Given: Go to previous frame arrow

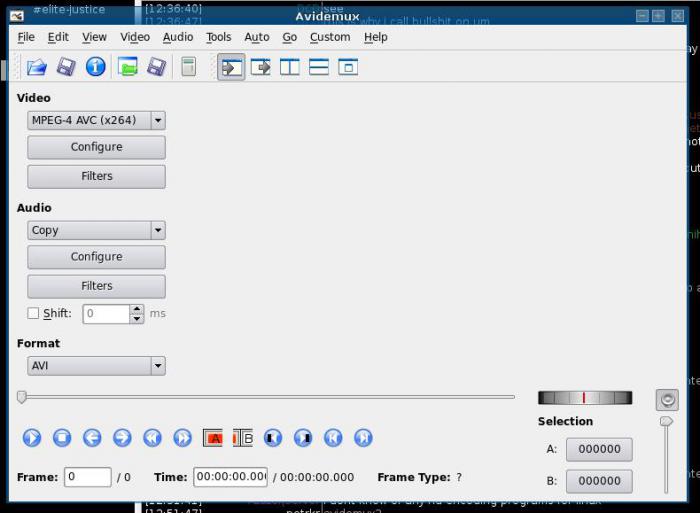Looking at the screenshot, I should (92, 438).
